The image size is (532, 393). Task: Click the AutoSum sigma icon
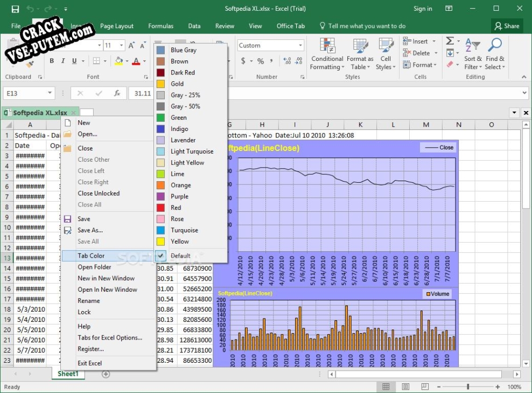(450, 41)
